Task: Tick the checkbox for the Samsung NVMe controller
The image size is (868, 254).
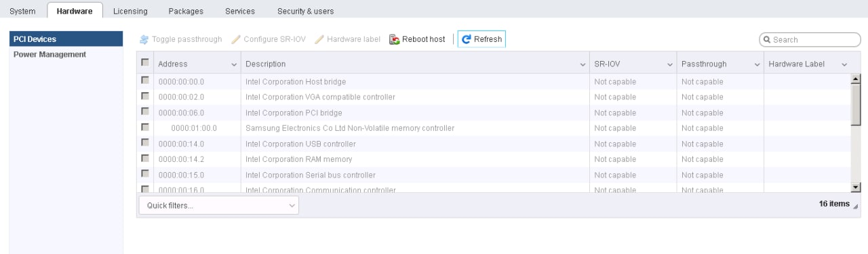Action: click(x=145, y=127)
